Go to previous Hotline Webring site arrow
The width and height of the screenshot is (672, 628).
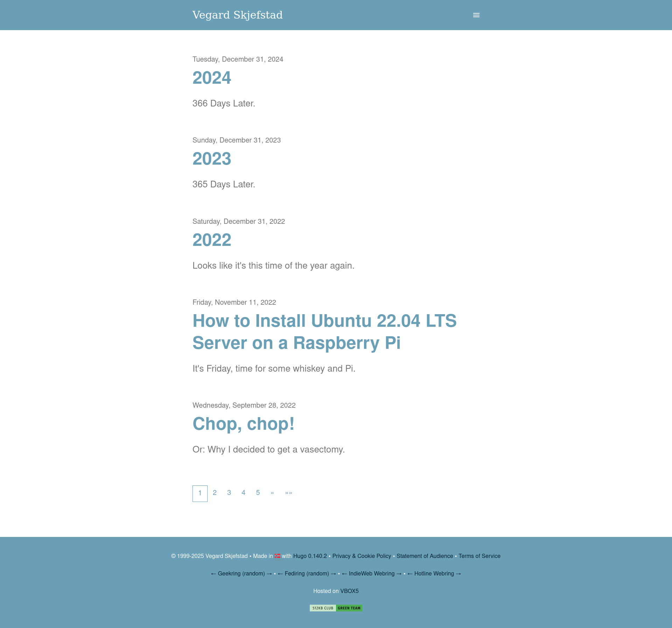[x=410, y=574]
